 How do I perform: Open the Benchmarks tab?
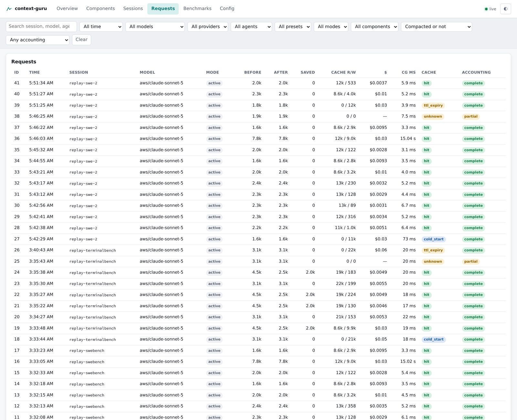[197, 9]
